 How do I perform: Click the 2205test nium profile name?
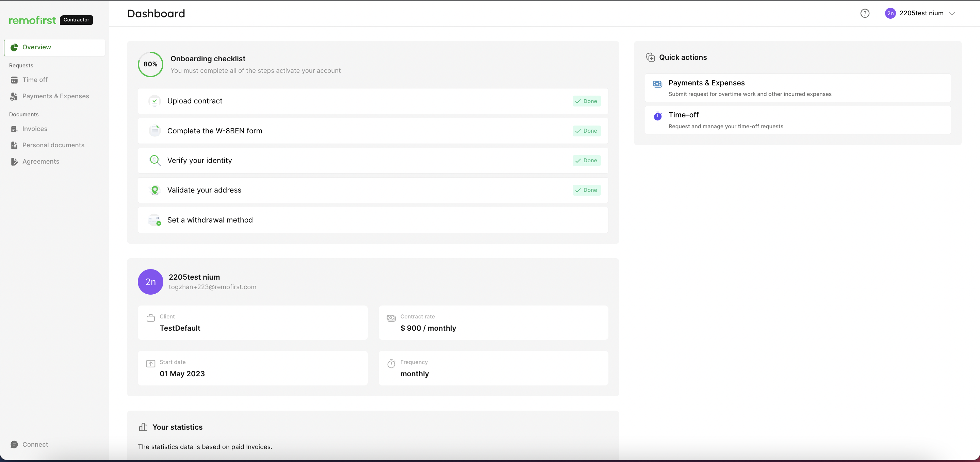194,277
